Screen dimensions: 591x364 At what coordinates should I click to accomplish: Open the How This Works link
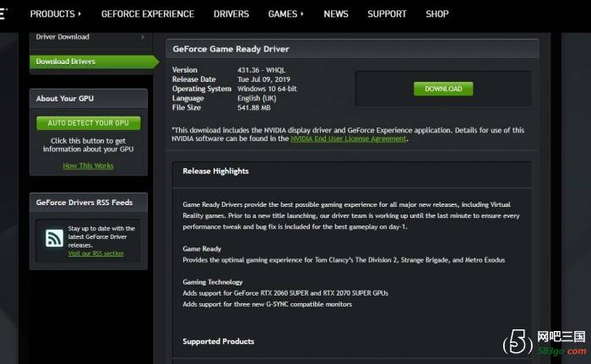click(x=88, y=166)
